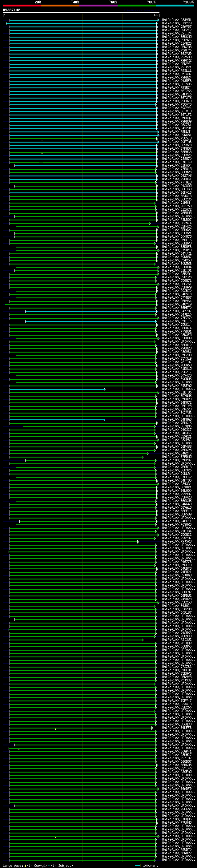Open hit UniRef100_A1CJG4

(177, 531)
